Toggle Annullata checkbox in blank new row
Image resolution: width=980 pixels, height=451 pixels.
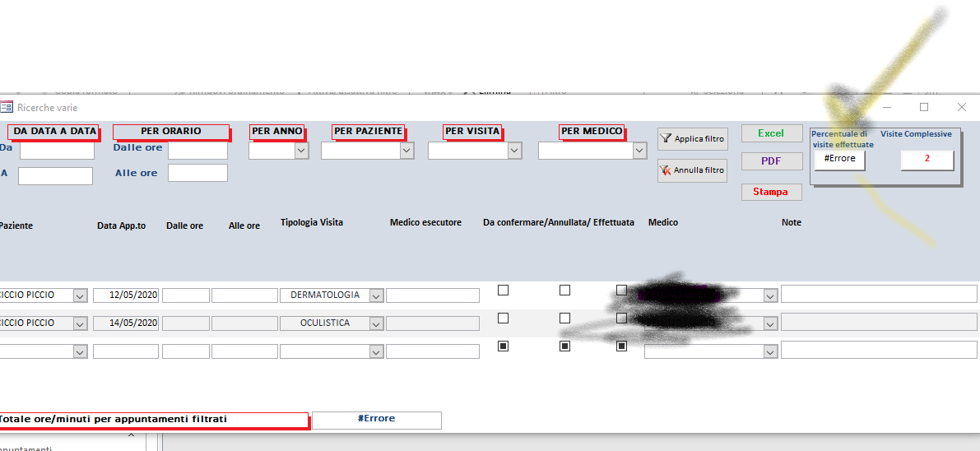564,346
